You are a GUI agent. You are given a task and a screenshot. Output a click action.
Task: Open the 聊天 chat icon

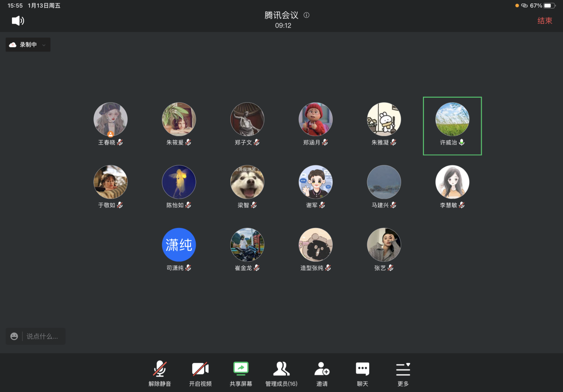coord(362,369)
